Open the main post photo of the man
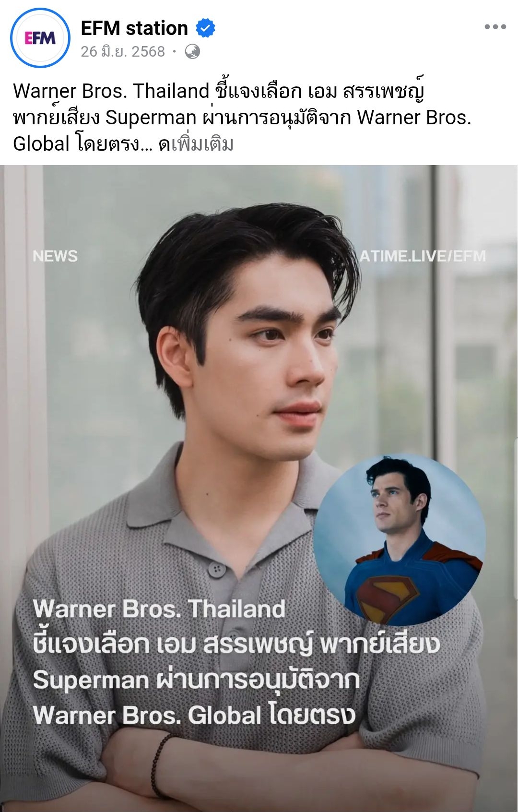 tap(259, 489)
